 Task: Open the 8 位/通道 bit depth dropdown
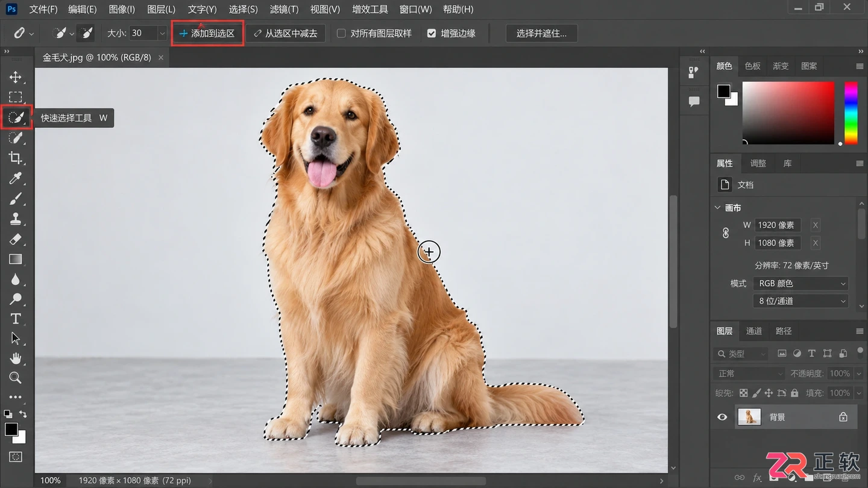(800, 301)
